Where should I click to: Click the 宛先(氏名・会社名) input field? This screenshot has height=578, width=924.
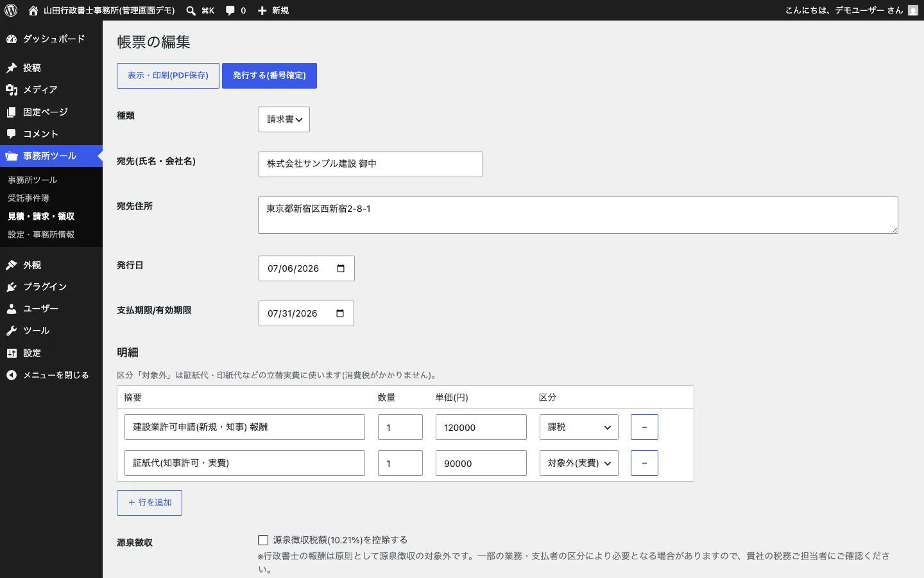[371, 164]
